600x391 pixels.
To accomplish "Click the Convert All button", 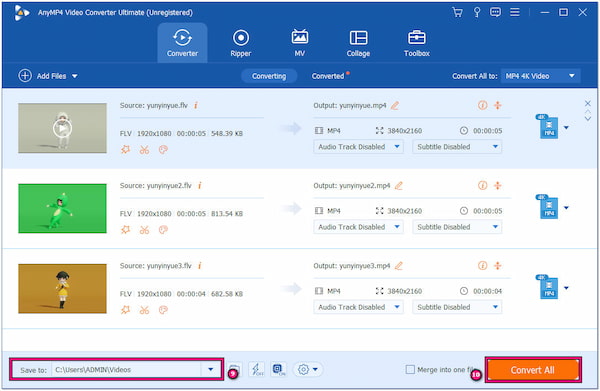I will point(533,370).
